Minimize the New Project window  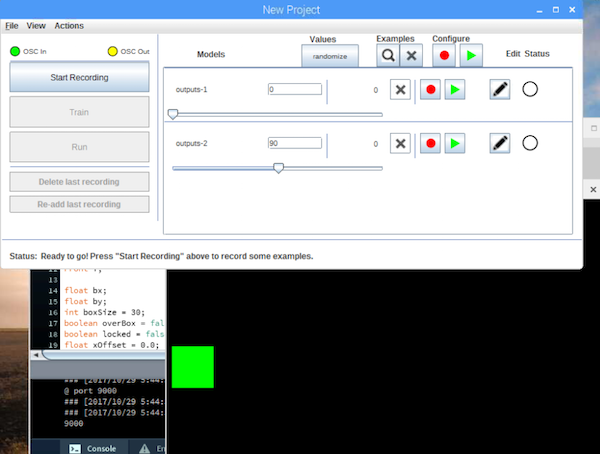pyautogui.click(x=540, y=10)
